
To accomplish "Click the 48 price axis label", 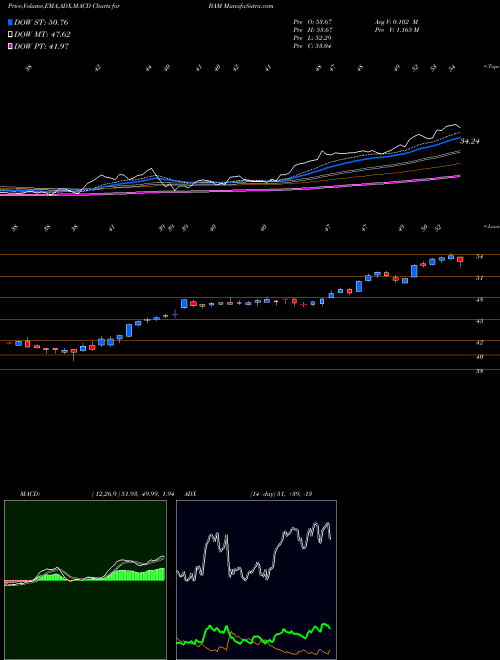I will tap(479, 300).
